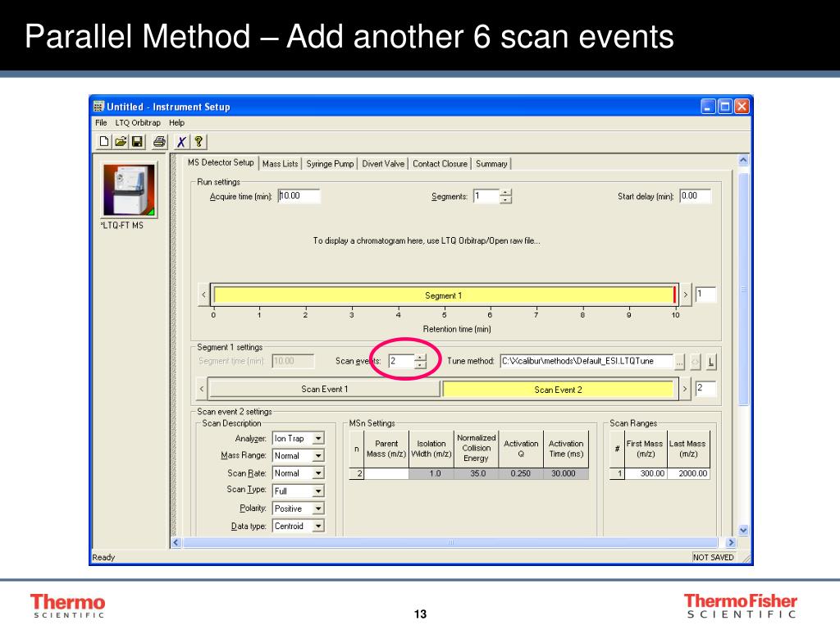The width and height of the screenshot is (840, 630).
Task: Click the Activation Q 0.250 cell
Action: (x=521, y=473)
